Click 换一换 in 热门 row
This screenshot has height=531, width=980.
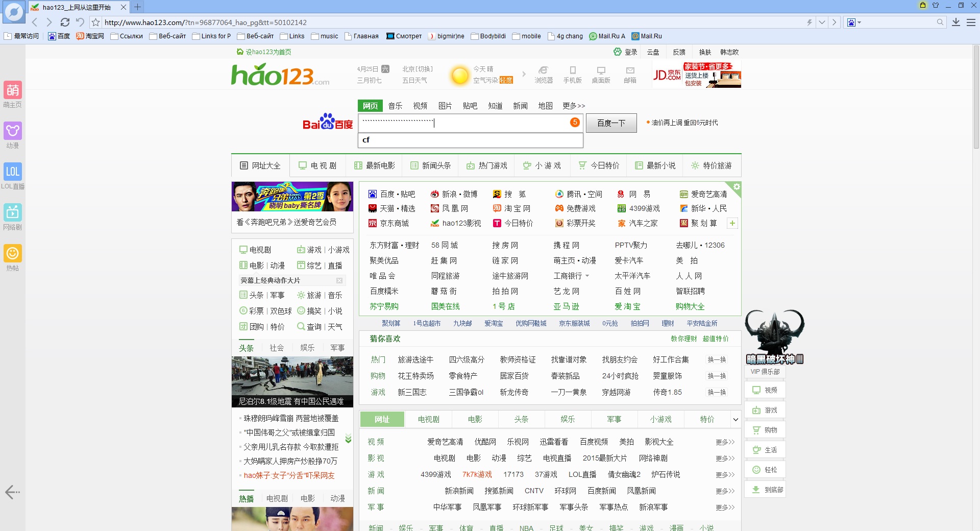[x=717, y=359]
